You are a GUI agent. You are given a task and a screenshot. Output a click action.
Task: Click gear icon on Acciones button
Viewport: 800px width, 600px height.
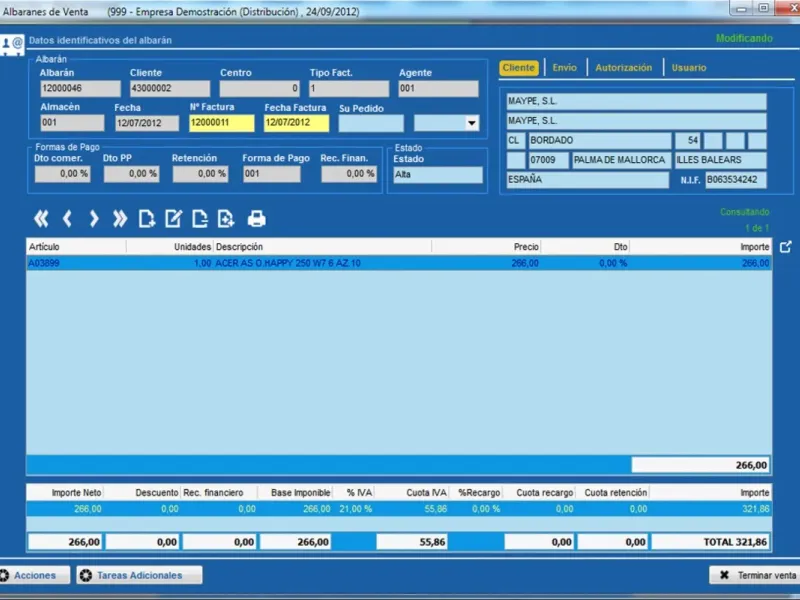pos(4,576)
